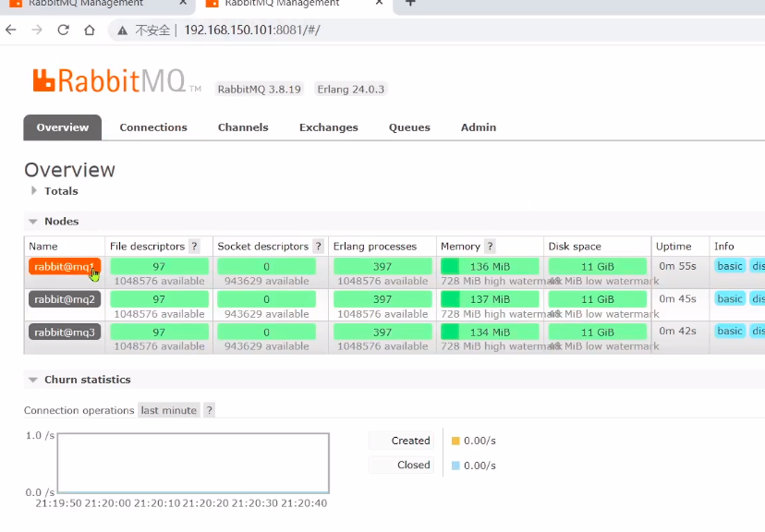Viewport: 765px width, 532px height.
Task: Click the Erlang 24.0.3 version badge
Action: (351, 90)
